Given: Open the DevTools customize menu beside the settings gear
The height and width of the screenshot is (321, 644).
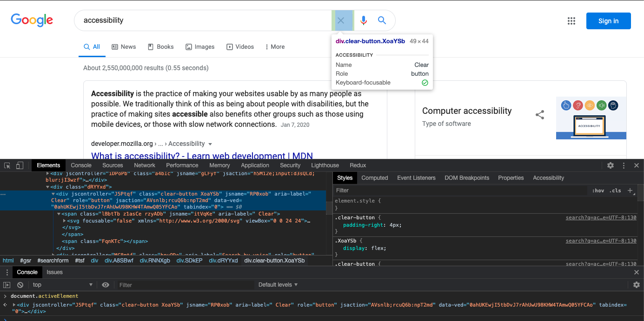Looking at the screenshot, I should click(624, 165).
